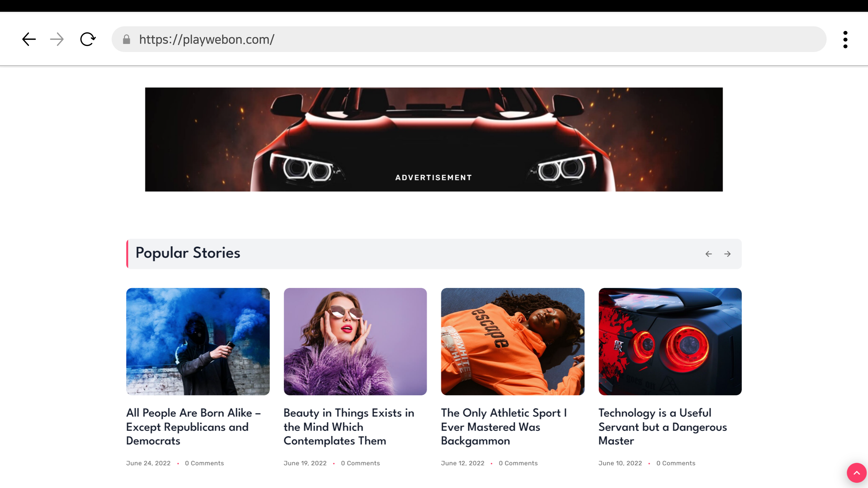The image size is (868, 488).
Task: Open the purple fur woman thumbnail
Action: 355,341
